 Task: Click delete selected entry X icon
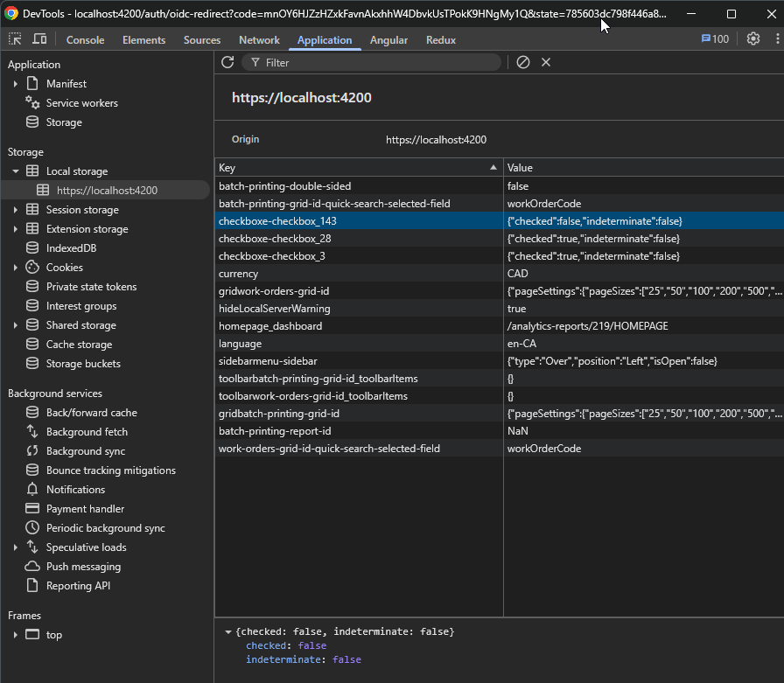click(x=546, y=62)
